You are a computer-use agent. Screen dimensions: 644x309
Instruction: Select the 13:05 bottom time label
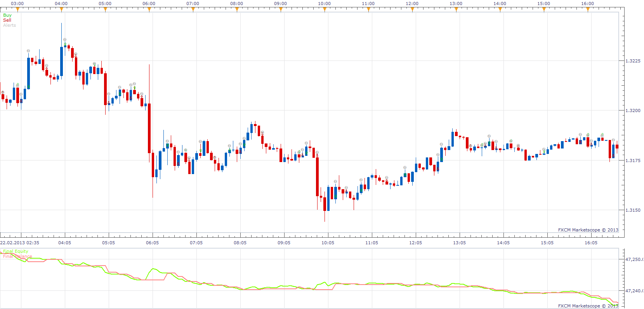tap(460, 243)
